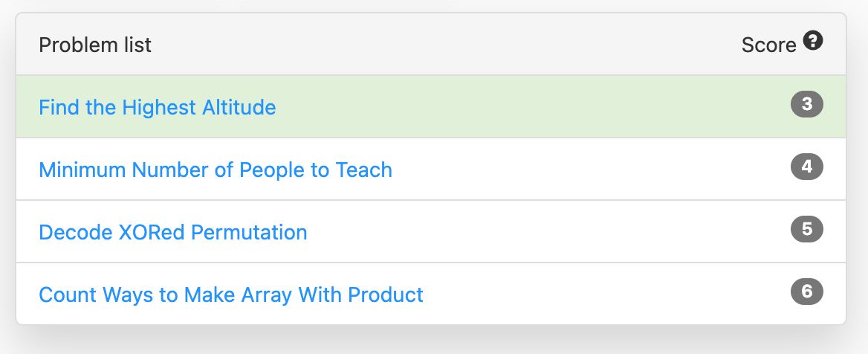
Task: Open the Find the Highest Altitude problem
Action: (158, 107)
